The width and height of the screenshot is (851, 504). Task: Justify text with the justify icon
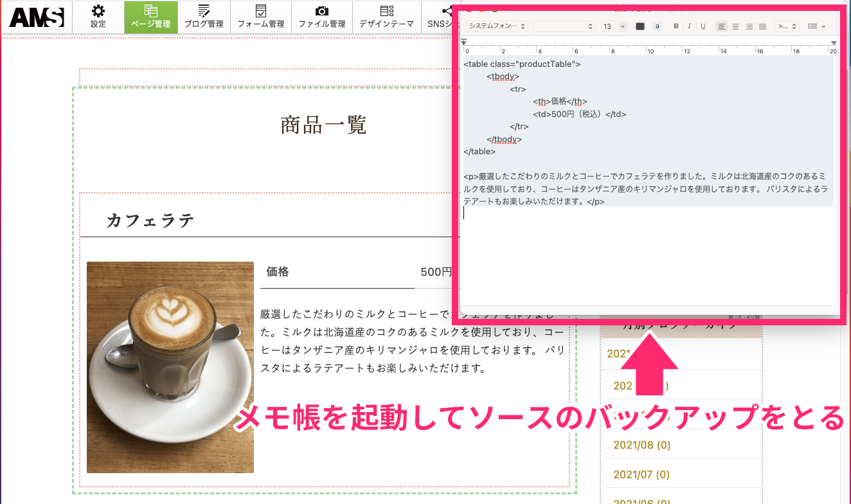click(762, 26)
